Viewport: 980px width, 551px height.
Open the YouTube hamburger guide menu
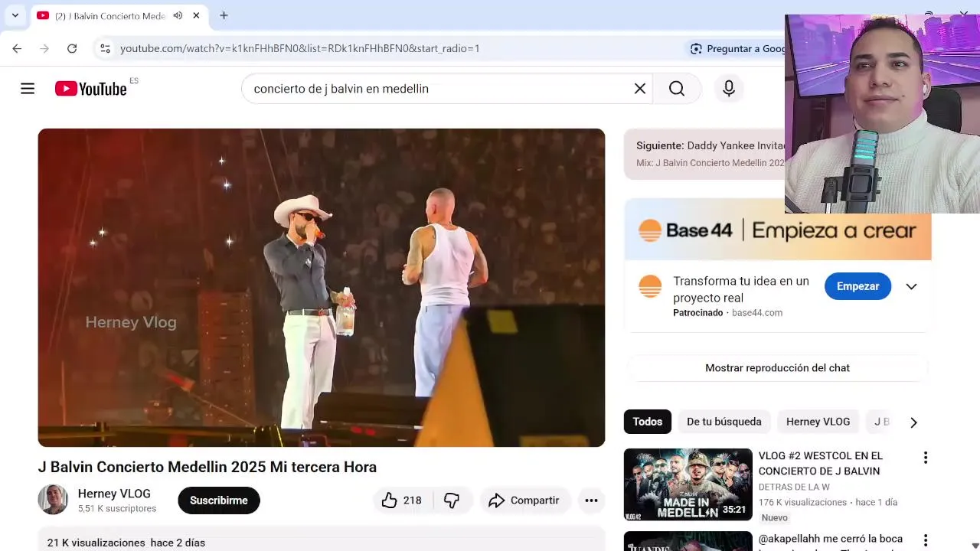(28, 89)
